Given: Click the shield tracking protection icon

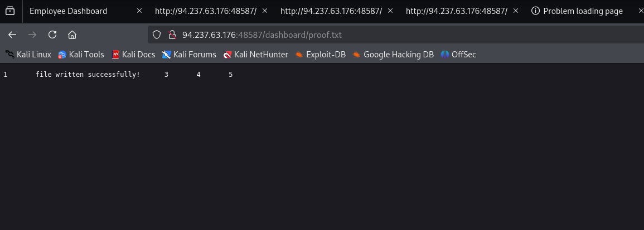Looking at the screenshot, I should click(x=157, y=35).
